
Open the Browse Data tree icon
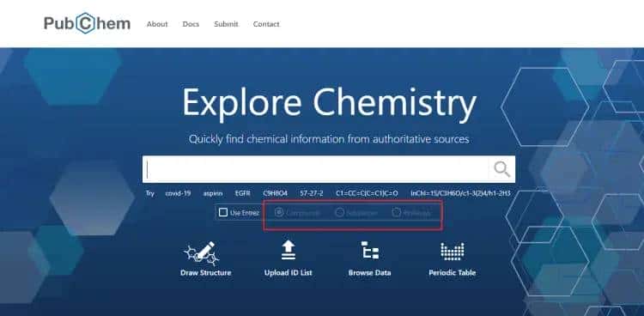[x=369, y=250]
